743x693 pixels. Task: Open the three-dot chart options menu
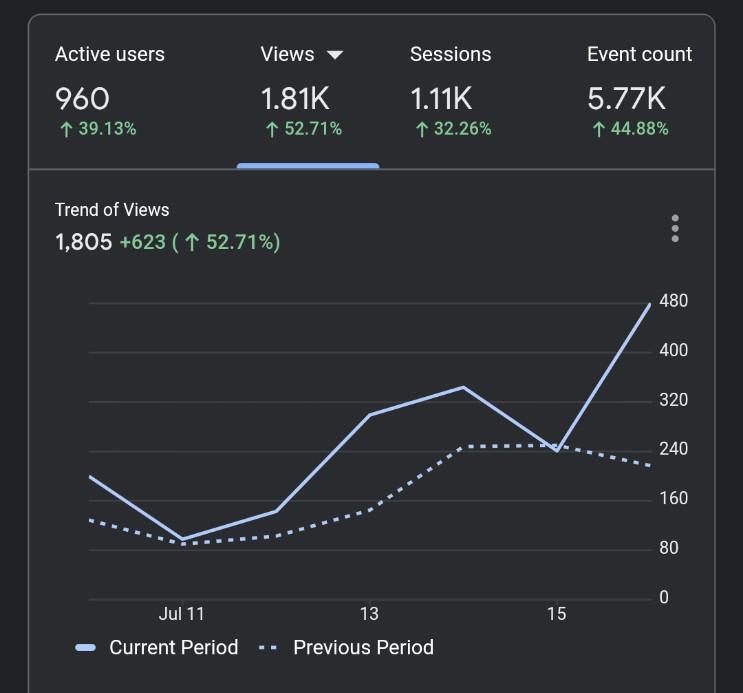coord(675,228)
